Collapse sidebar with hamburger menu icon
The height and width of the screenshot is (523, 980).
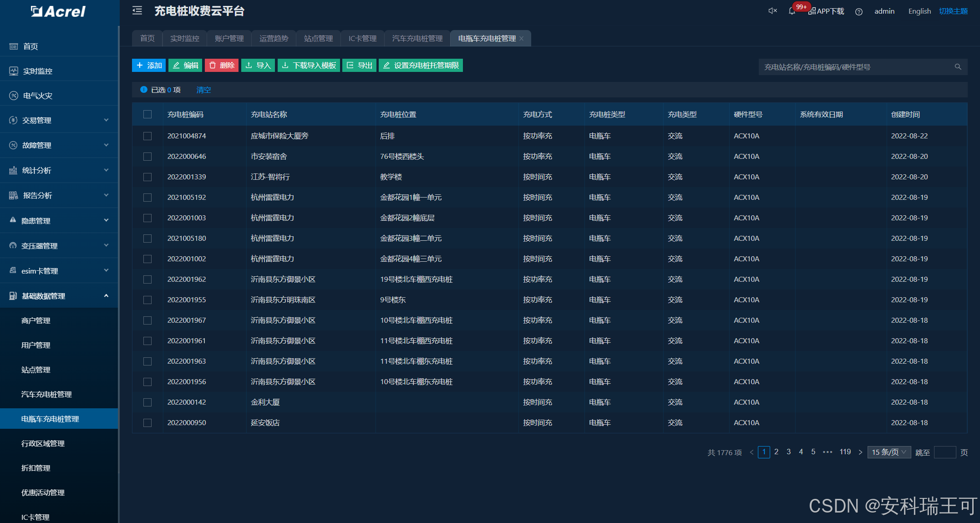click(x=137, y=11)
